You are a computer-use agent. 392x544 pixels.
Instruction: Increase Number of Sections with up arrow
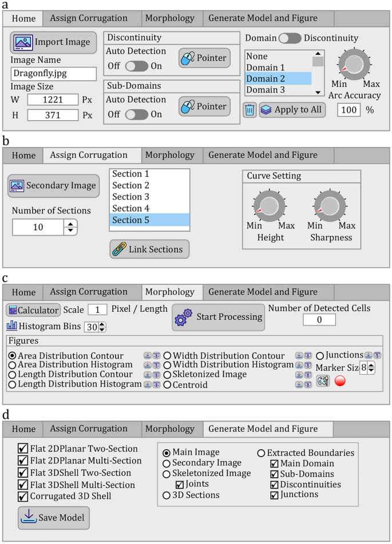pos(70,224)
